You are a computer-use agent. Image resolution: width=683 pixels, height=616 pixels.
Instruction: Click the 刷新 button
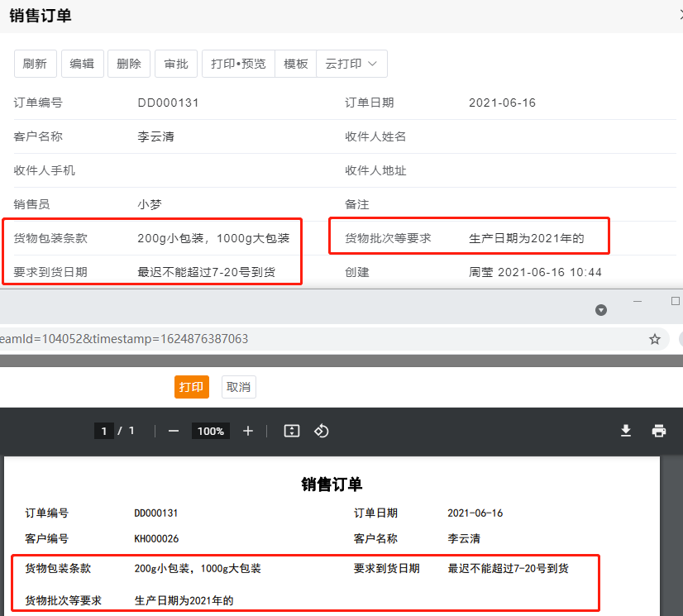point(35,64)
